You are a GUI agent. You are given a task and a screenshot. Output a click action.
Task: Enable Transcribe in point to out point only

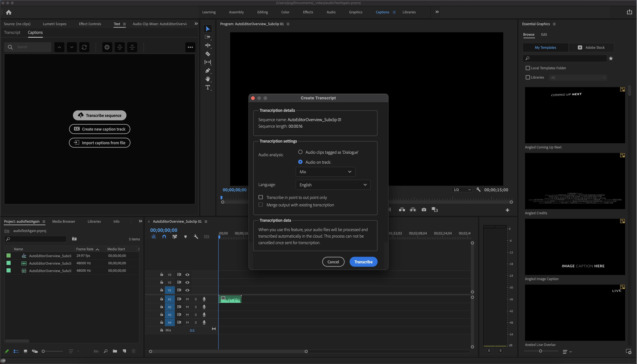click(x=260, y=197)
